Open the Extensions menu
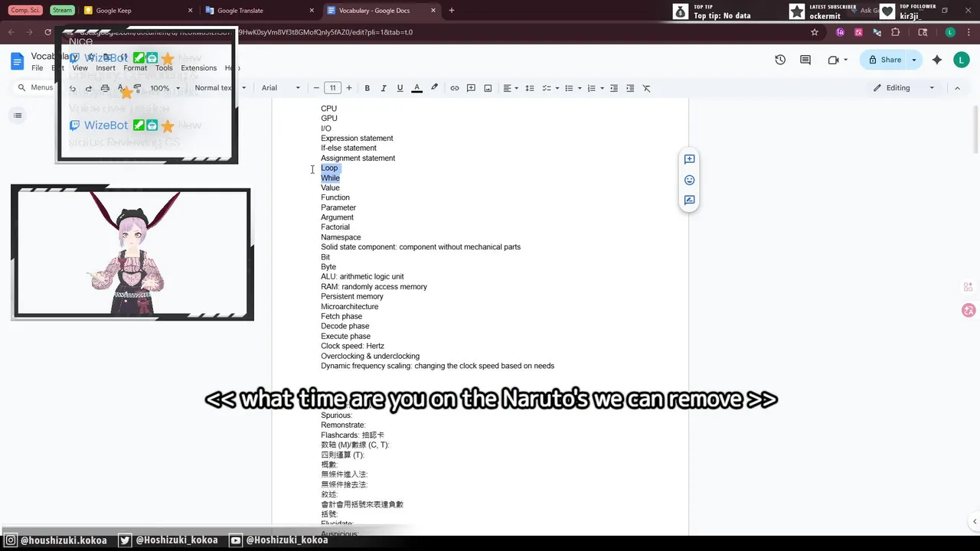 [199, 68]
